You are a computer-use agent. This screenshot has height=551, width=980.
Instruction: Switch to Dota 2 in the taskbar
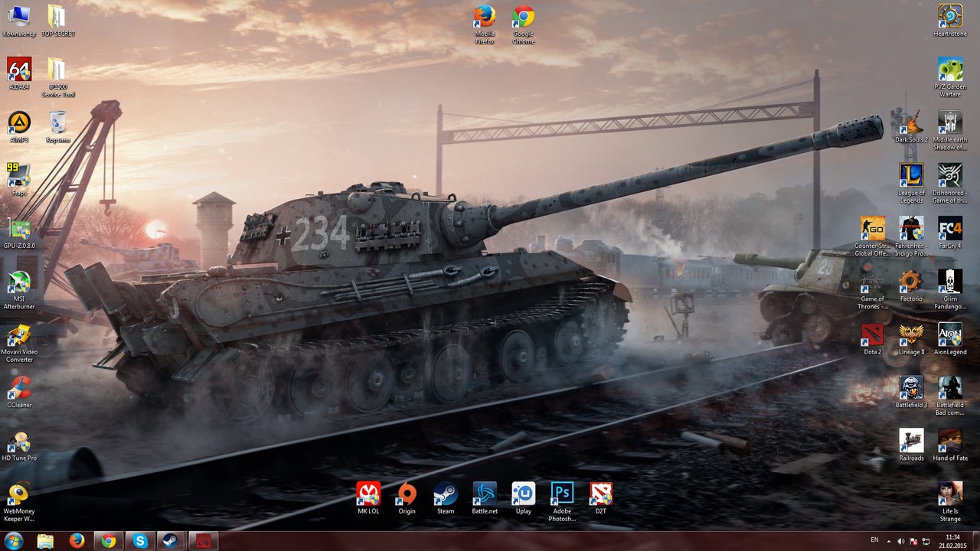pos(202,541)
